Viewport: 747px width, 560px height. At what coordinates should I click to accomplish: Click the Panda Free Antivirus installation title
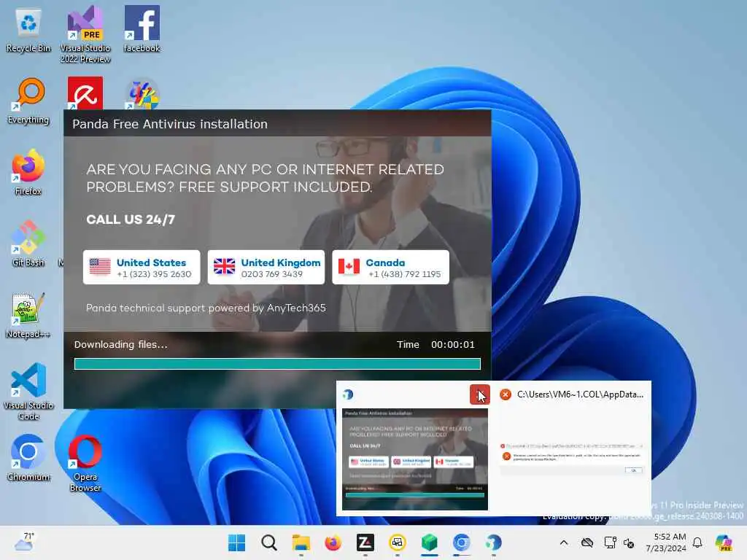click(170, 124)
